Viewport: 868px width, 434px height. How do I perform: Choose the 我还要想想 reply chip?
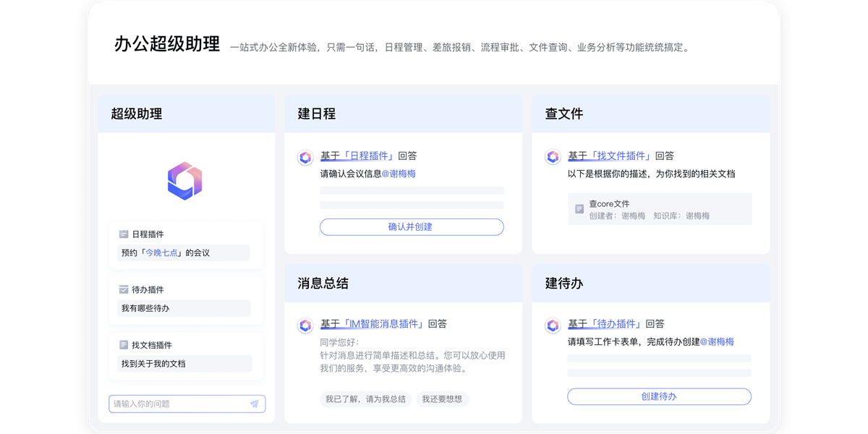coord(442,399)
